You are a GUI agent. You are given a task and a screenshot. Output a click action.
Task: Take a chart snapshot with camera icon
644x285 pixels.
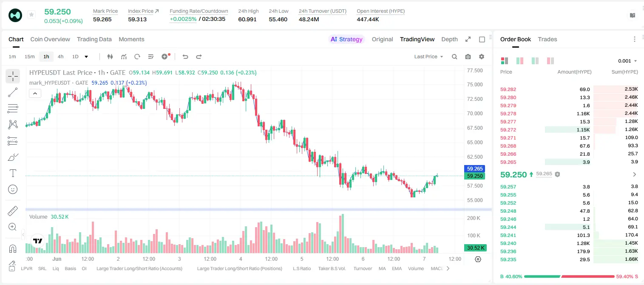(468, 57)
